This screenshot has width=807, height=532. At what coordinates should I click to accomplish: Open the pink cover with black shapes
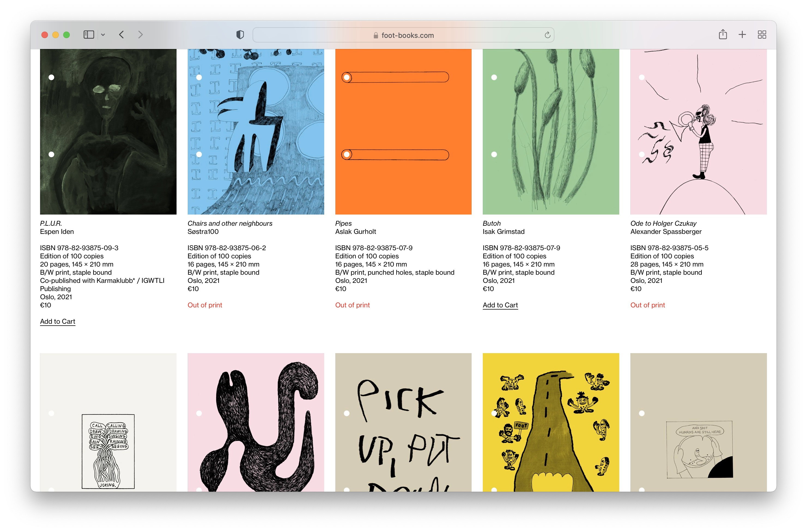(x=256, y=422)
